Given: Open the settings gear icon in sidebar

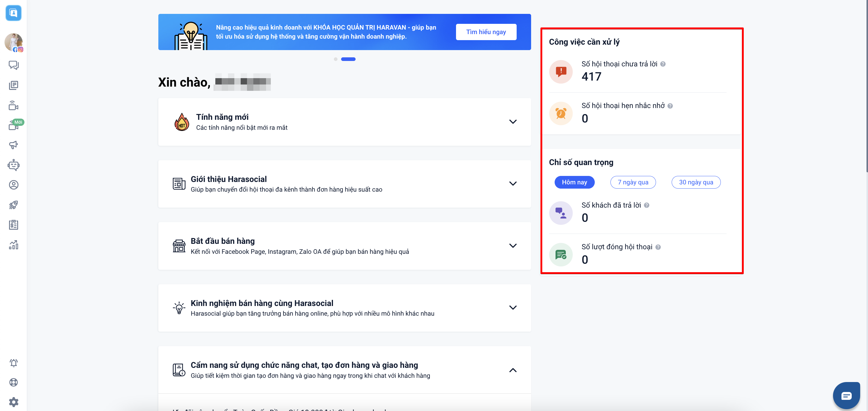Looking at the screenshot, I should point(14,402).
